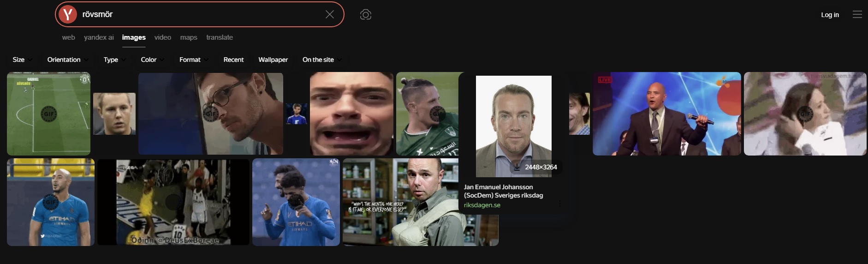Open the bald man singing with microphone thumbnail
The height and width of the screenshot is (264, 868).
tap(666, 114)
